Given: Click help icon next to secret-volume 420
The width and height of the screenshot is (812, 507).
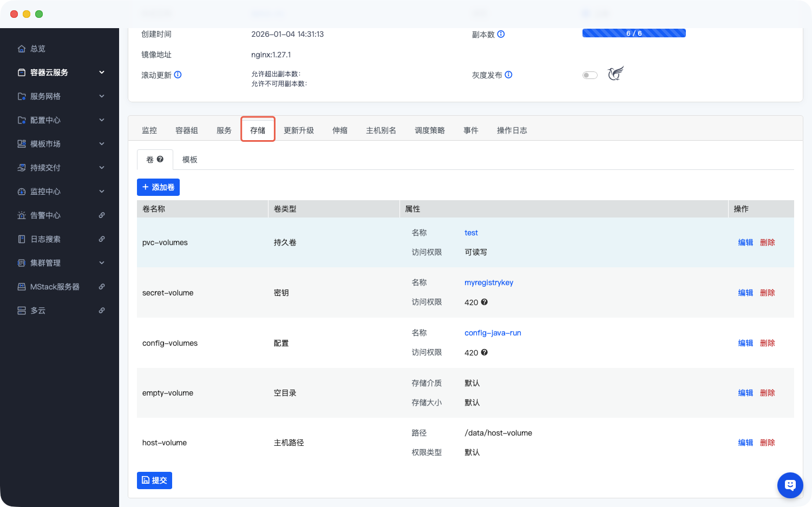Looking at the screenshot, I should click(484, 302).
